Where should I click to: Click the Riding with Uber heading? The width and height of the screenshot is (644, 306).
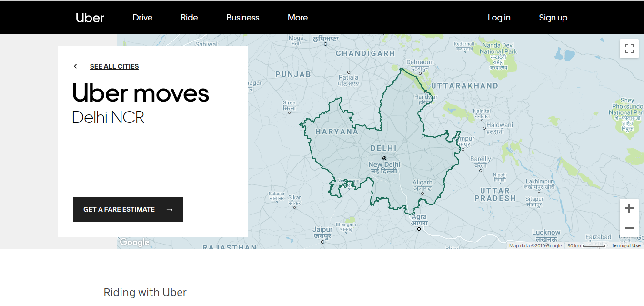pyautogui.click(x=145, y=292)
